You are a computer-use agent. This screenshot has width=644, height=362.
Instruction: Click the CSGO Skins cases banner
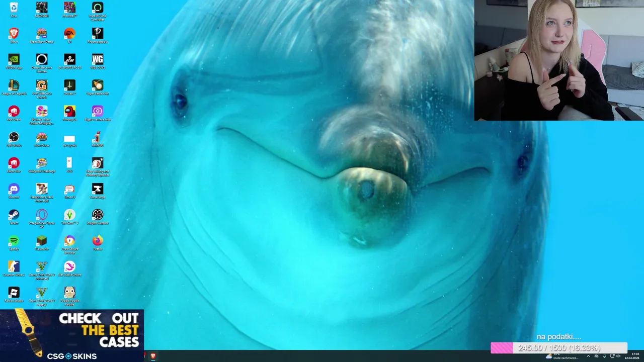72,335
